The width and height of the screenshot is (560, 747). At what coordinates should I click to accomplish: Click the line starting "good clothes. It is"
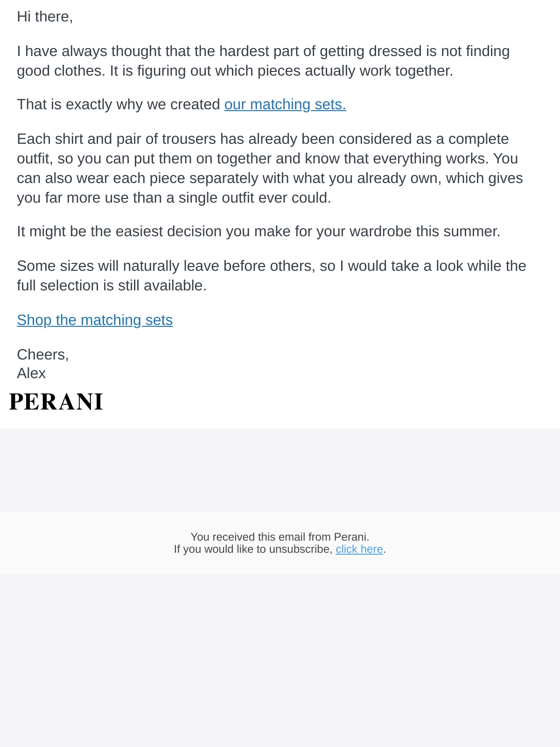pyautogui.click(x=235, y=70)
